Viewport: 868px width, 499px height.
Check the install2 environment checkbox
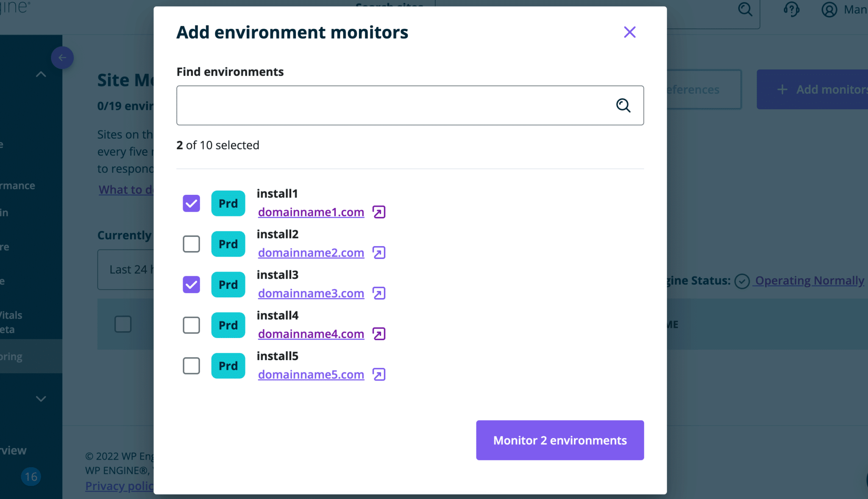(x=191, y=244)
